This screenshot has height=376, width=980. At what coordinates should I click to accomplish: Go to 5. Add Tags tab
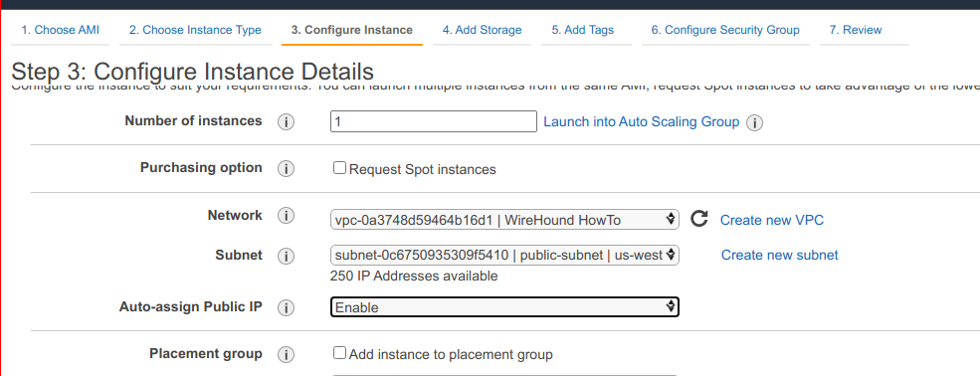(x=582, y=30)
